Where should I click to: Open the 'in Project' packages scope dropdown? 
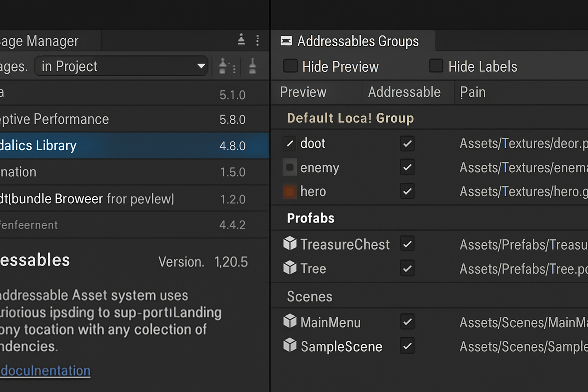121,66
